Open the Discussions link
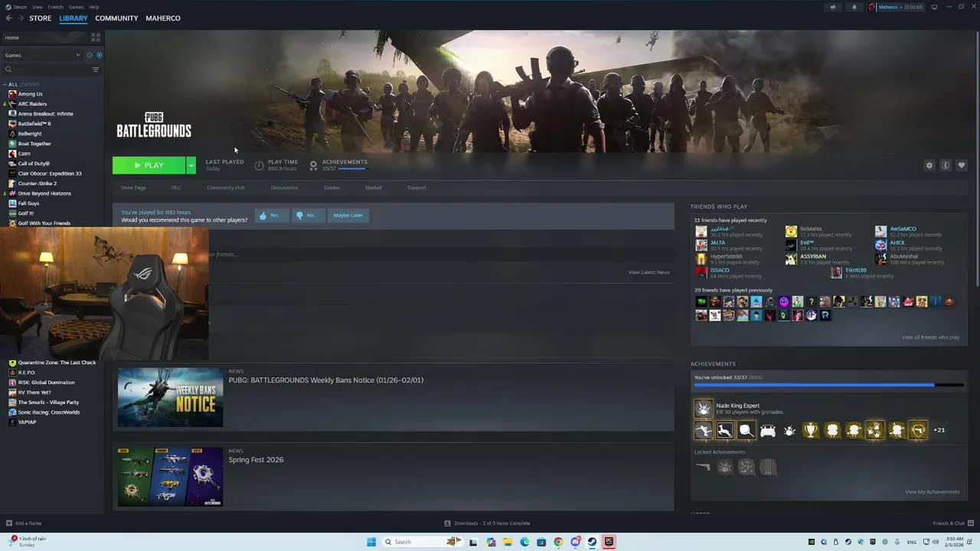This screenshot has height=551, width=980. click(x=284, y=187)
